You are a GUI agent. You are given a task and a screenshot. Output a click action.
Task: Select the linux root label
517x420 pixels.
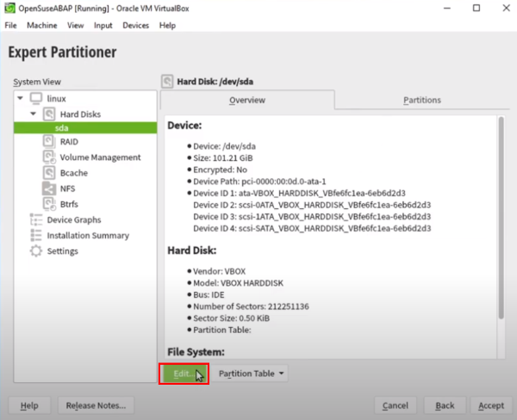[x=56, y=98]
